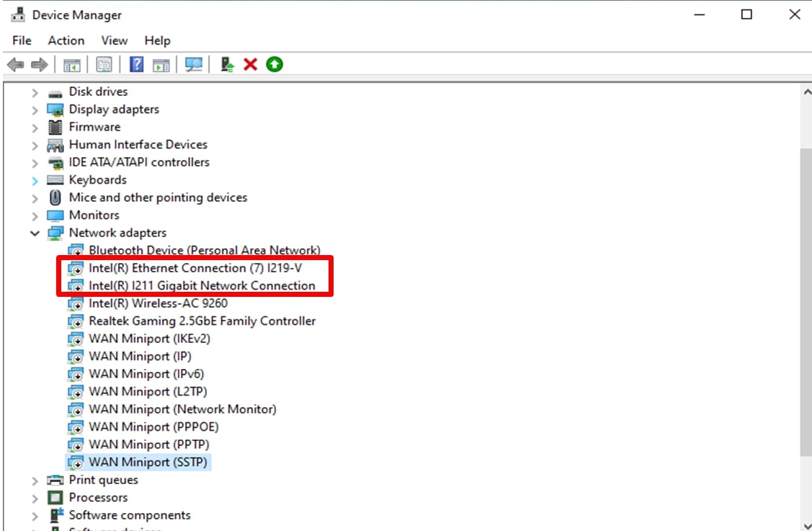Expand the Display adapters category
The width and height of the screenshot is (812, 531).
tap(35, 110)
